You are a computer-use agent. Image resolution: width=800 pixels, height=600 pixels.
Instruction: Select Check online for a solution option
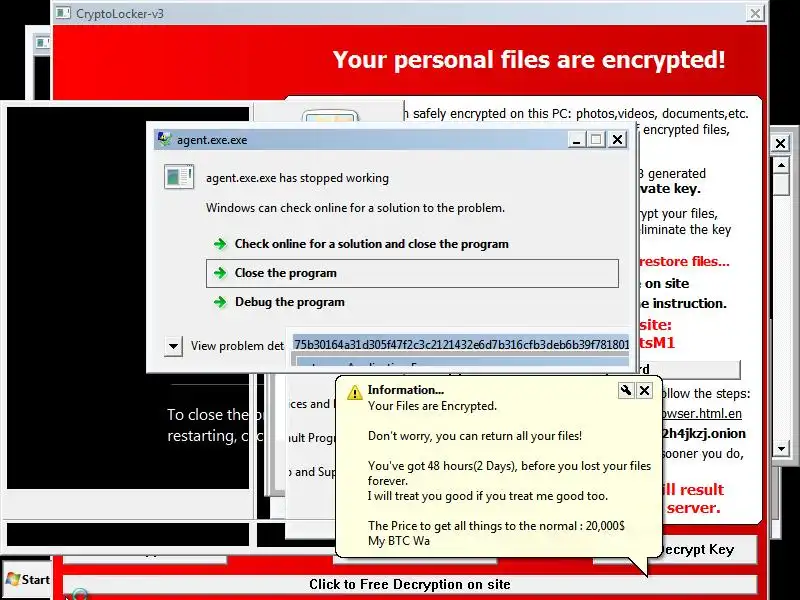tap(371, 244)
